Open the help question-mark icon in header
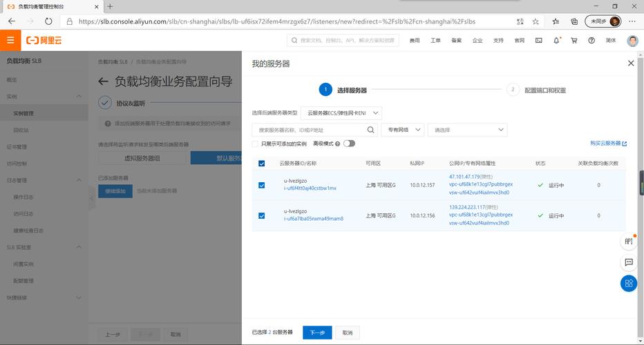 pos(591,40)
